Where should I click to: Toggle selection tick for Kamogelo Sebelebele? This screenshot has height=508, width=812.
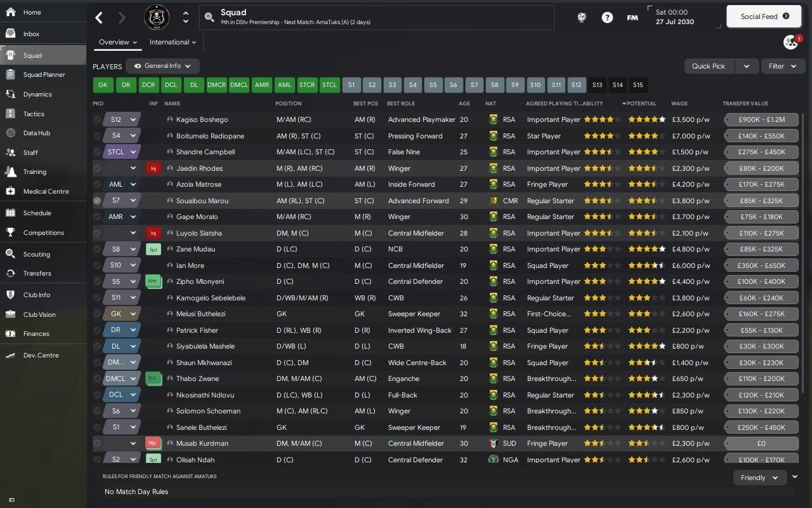pyautogui.click(x=97, y=298)
